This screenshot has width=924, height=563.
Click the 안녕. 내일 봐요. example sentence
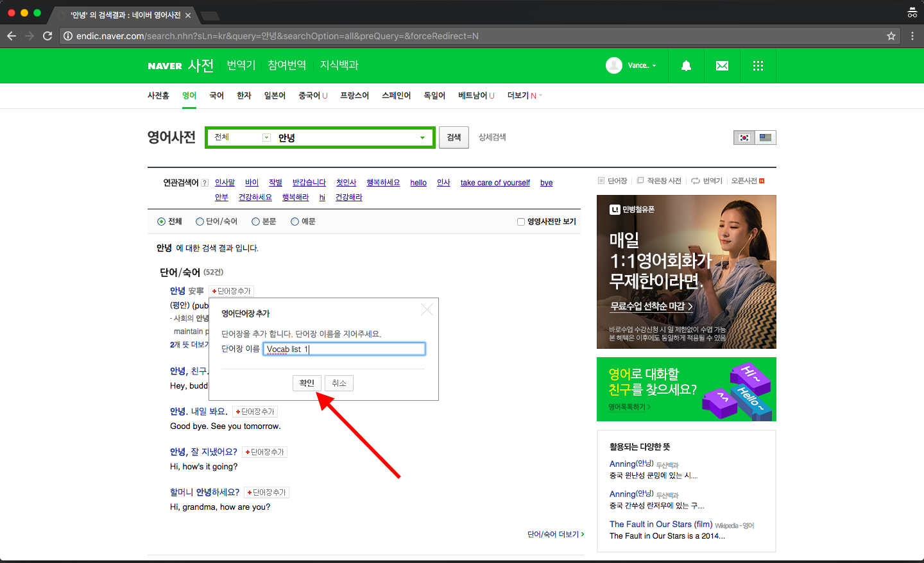tap(199, 412)
